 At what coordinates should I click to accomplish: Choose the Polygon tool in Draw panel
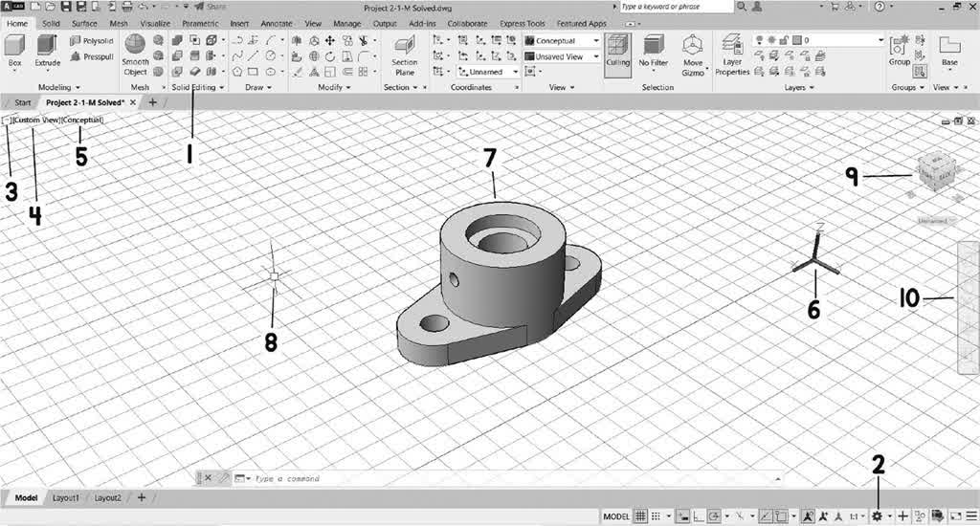tap(237, 72)
